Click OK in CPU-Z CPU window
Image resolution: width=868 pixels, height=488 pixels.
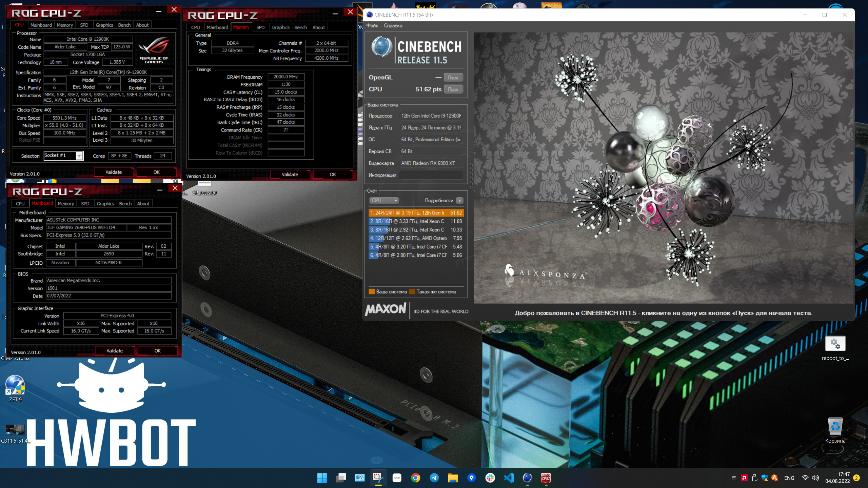(156, 172)
